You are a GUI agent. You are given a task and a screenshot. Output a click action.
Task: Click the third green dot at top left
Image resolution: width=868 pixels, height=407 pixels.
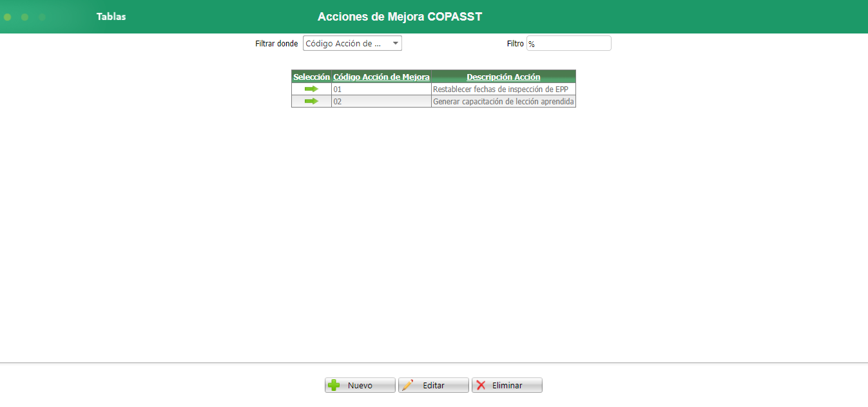point(41,17)
